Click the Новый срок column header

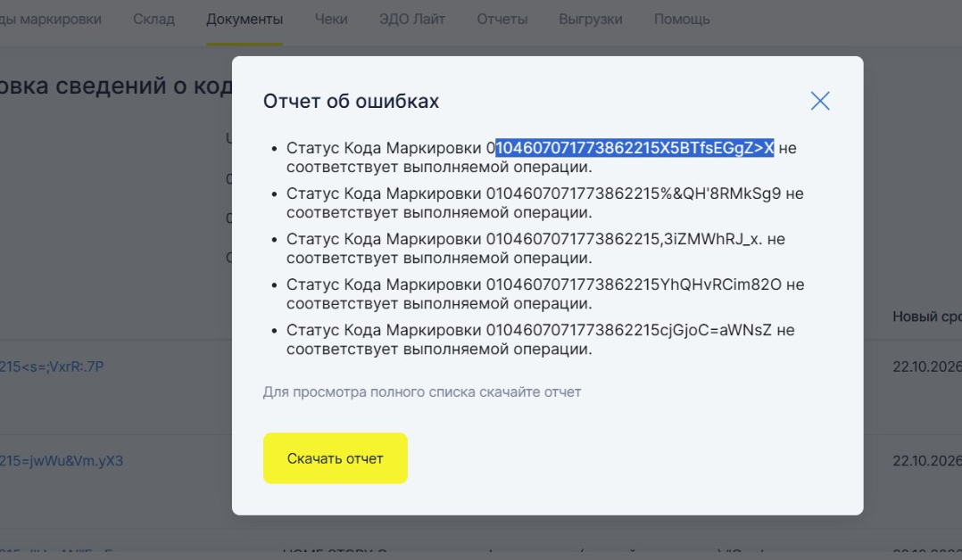pyautogui.click(x=926, y=317)
